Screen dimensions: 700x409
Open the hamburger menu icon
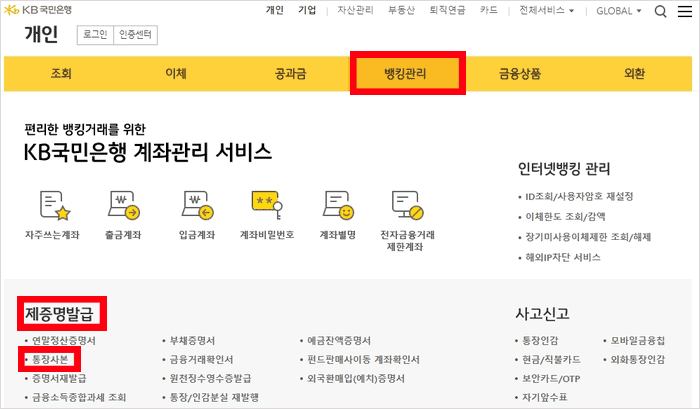[x=687, y=12]
